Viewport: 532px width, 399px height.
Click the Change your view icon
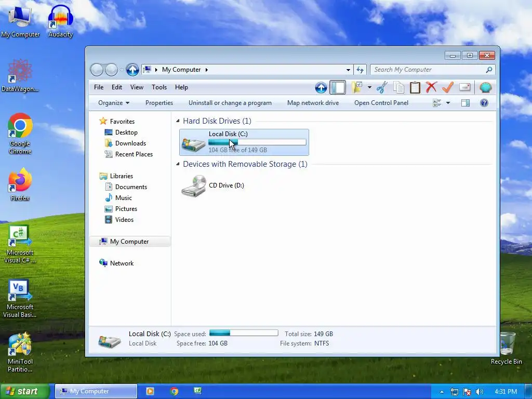point(437,103)
